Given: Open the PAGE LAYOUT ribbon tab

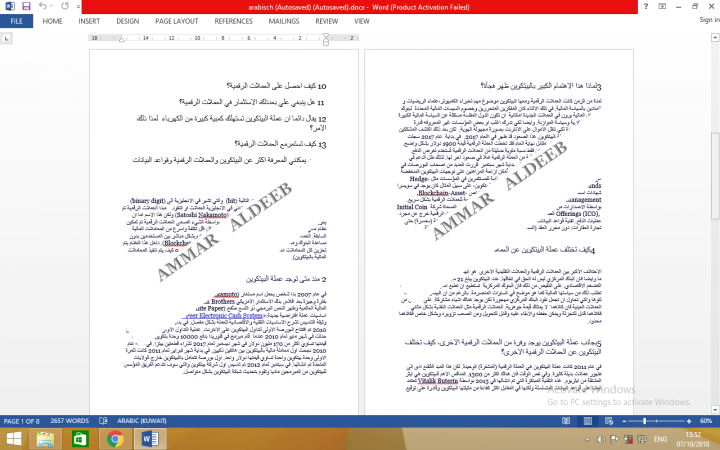Looking at the screenshot, I should tap(177, 21).
